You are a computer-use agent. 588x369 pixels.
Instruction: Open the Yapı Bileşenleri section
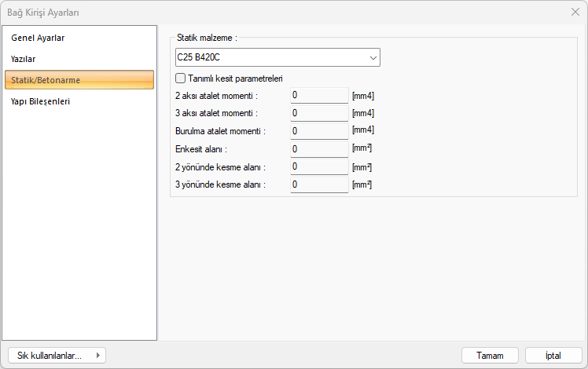tap(41, 101)
